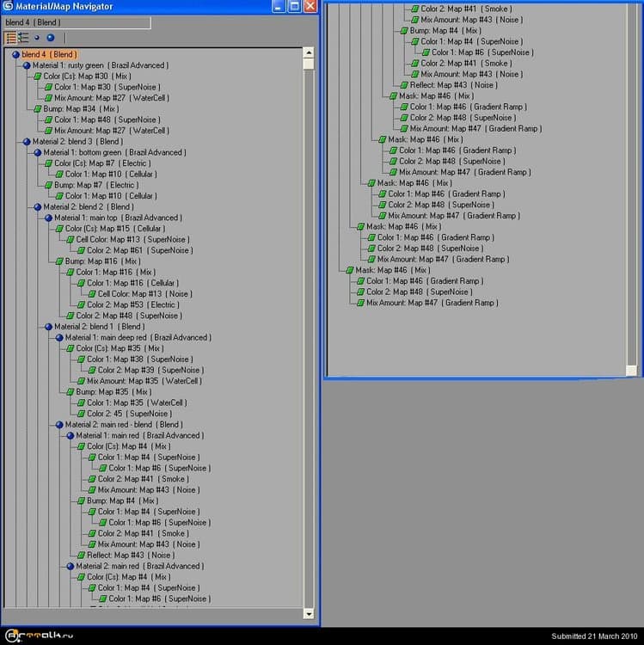Click the navigator scroll up arrow
The height and width of the screenshot is (645, 644).
(309, 53)
